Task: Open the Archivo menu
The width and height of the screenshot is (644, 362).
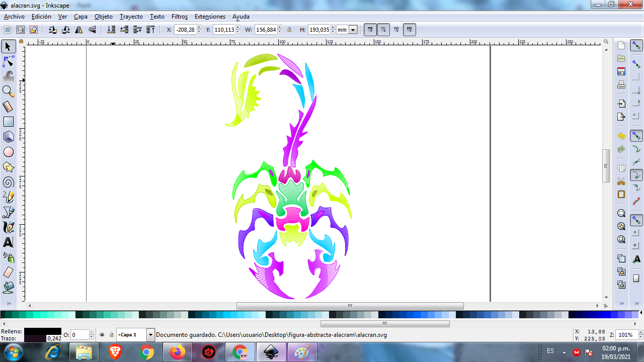Action: (14, 17)
